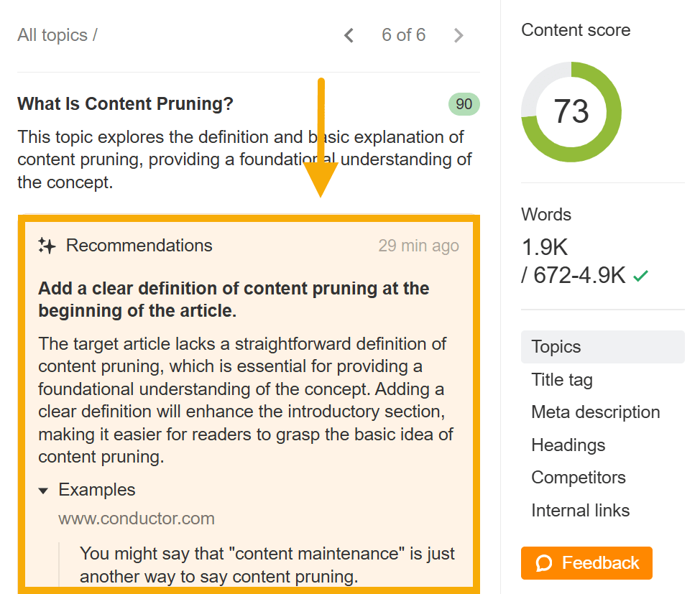Collapse the Examples disclosure triangle

tap(44, 491)
